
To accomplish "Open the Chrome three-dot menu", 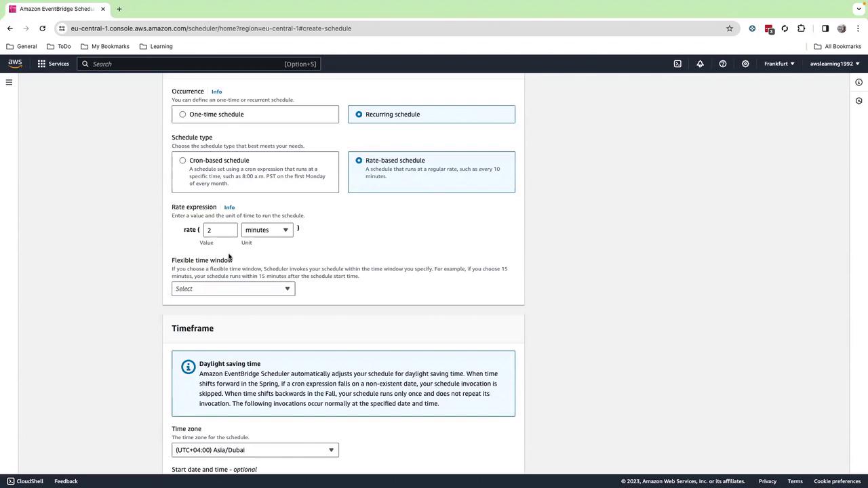I will coord(858,28).
